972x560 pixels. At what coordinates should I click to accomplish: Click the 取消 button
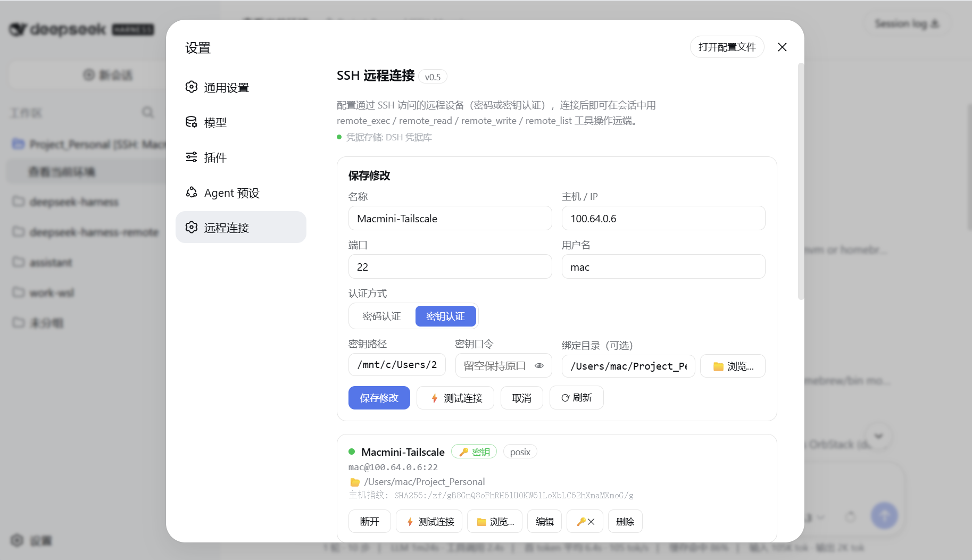tap(521, 398)
